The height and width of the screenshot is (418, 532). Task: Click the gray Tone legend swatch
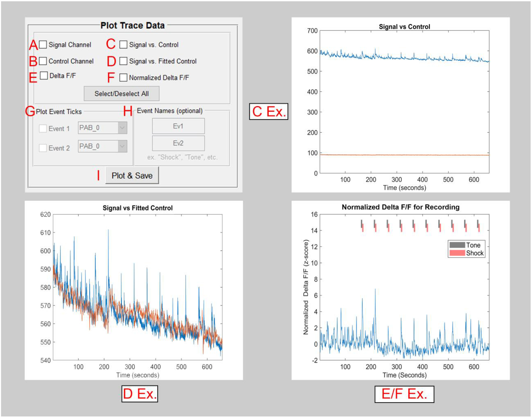click(x=457, y=245)
